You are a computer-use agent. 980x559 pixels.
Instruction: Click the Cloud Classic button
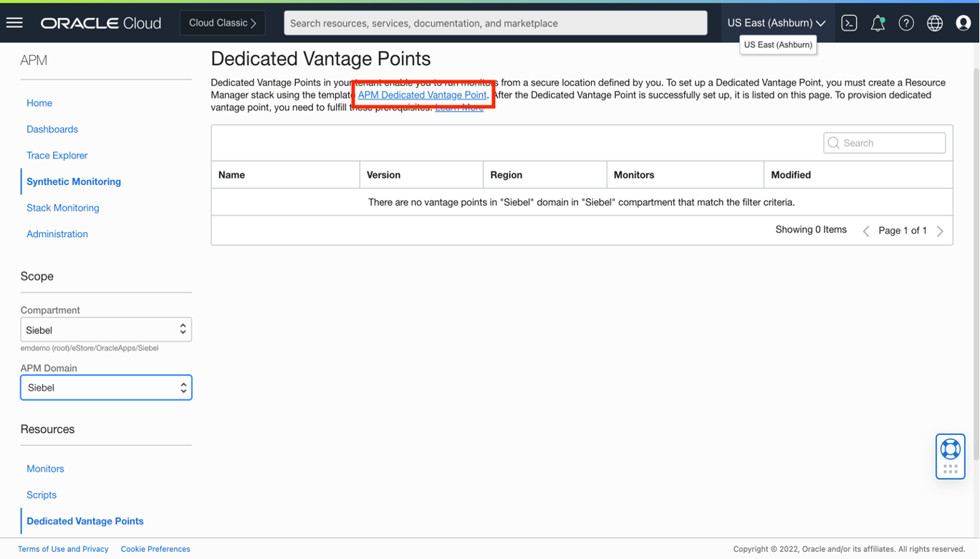pos(223,23)
